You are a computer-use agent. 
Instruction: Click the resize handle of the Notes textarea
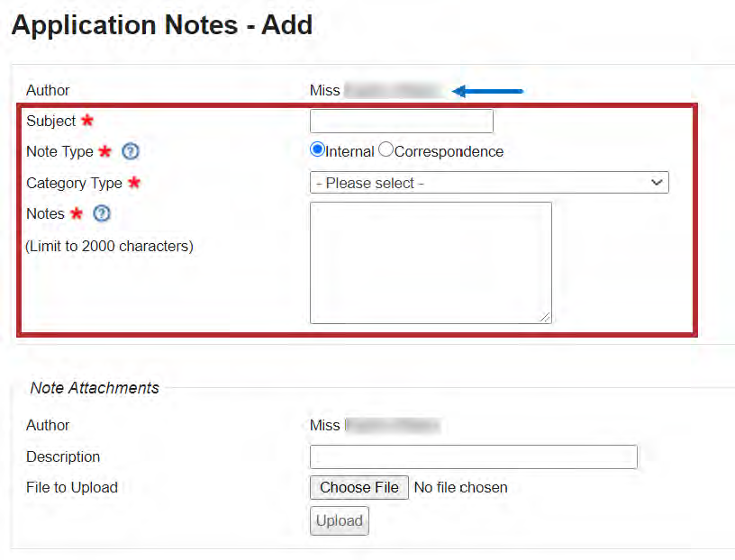546,317
